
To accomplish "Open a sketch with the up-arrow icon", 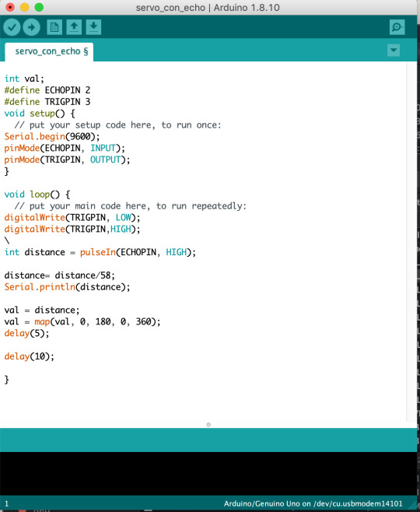I will [x=74, y=27].
